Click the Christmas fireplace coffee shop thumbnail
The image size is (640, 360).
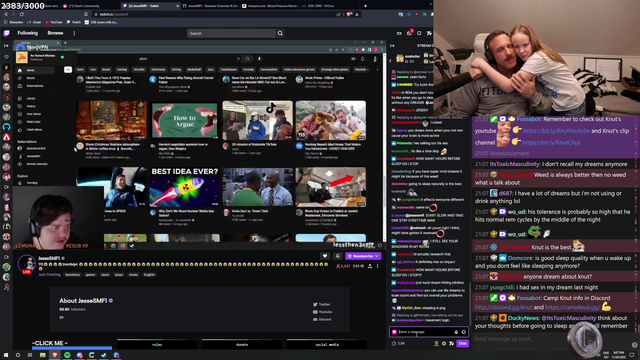point(111,120)
